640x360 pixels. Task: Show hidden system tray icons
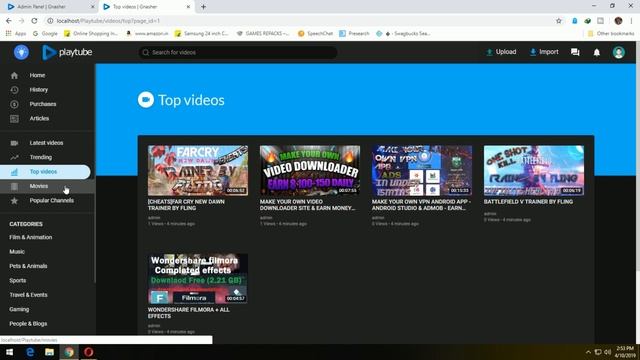coord(588,352)
